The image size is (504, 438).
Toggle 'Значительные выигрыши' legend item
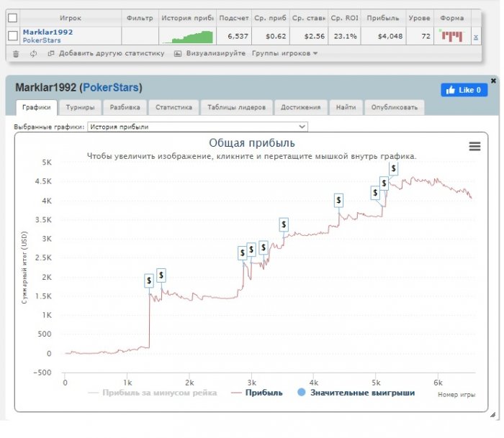point(356,393)
